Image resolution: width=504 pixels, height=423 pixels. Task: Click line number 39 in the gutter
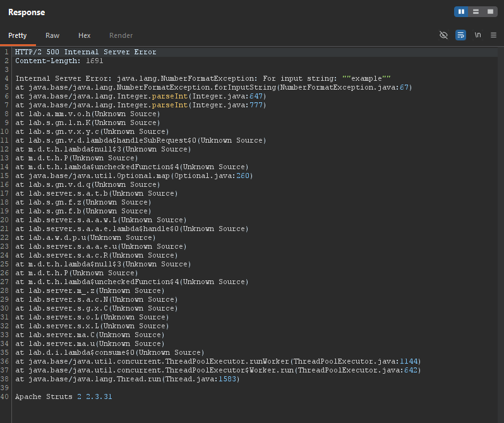point(5,388)
